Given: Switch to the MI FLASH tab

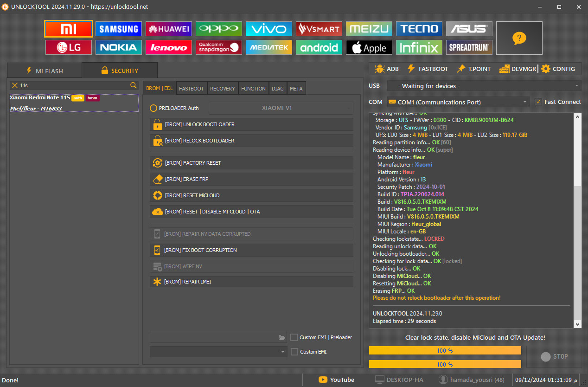Looking at the screenshot, I should pos(45,71).
